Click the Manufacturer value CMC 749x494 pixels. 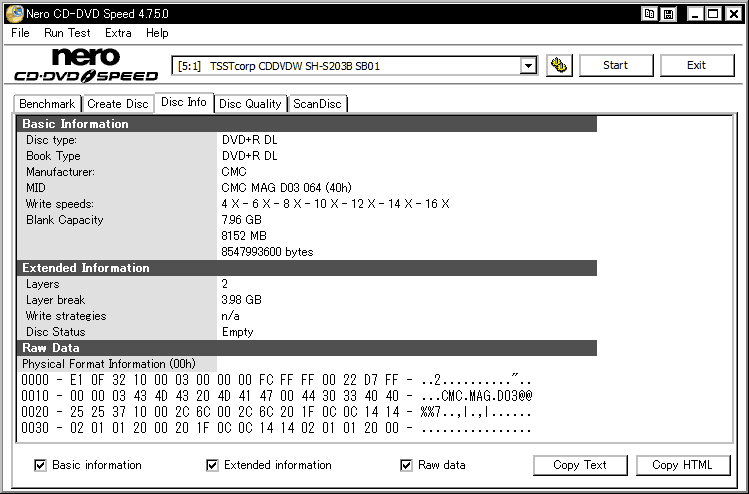click(234, 172)
